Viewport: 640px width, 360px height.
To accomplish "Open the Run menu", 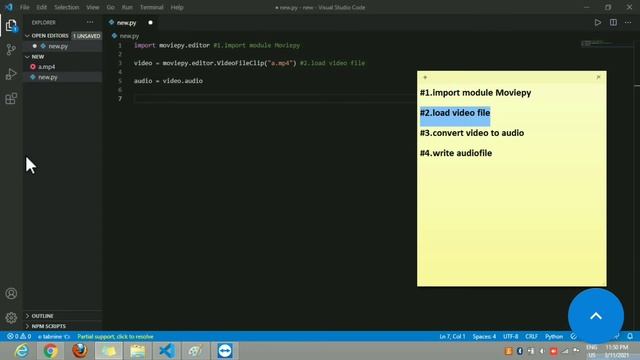I will click(x=127, y=7).
